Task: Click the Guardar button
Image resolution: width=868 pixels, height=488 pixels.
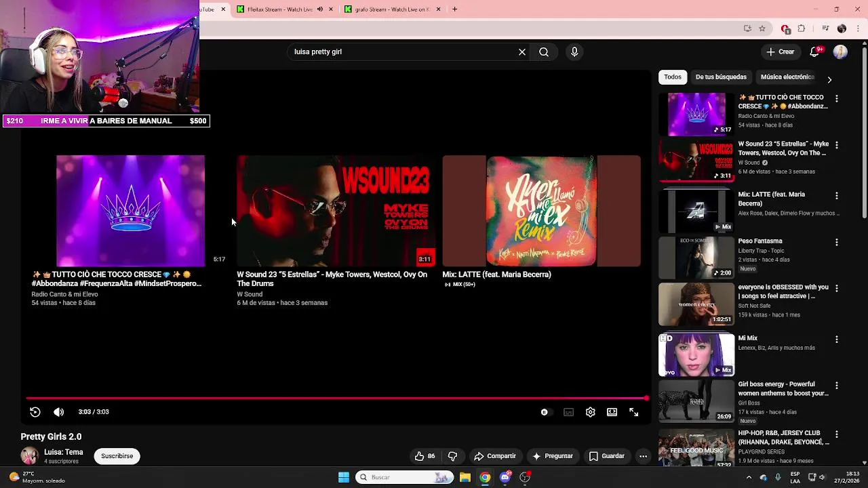Action: [607, 456]
